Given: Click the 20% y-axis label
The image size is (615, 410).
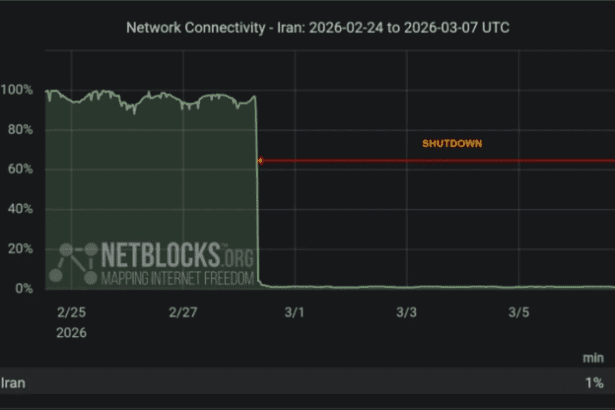Looking at the screenshot, I should coord(20,249).
